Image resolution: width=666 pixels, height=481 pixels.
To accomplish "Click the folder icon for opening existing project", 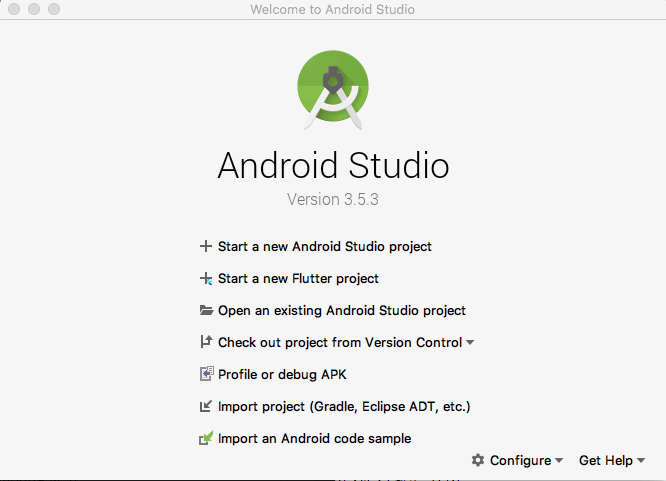I will click(206, 311).
